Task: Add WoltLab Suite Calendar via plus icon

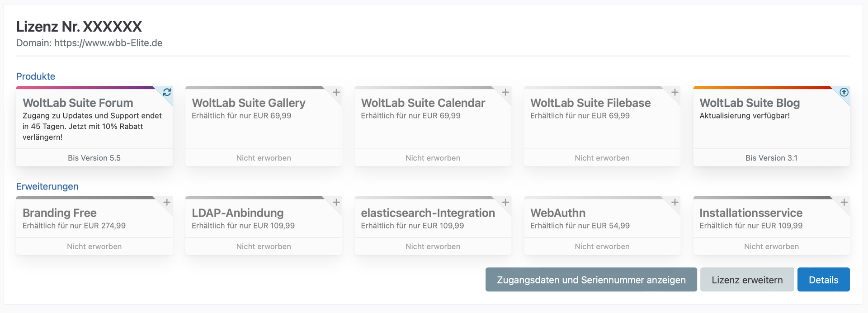Action: click(505, 92)
